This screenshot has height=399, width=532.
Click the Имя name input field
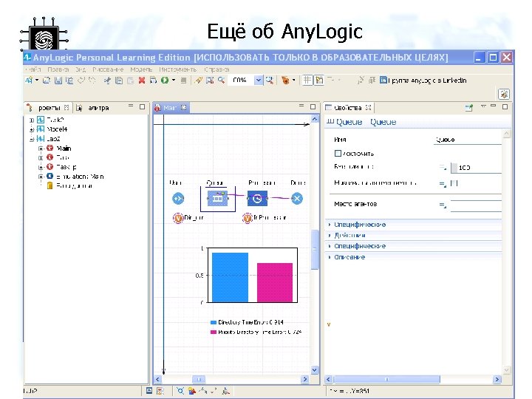coord(468,140)
